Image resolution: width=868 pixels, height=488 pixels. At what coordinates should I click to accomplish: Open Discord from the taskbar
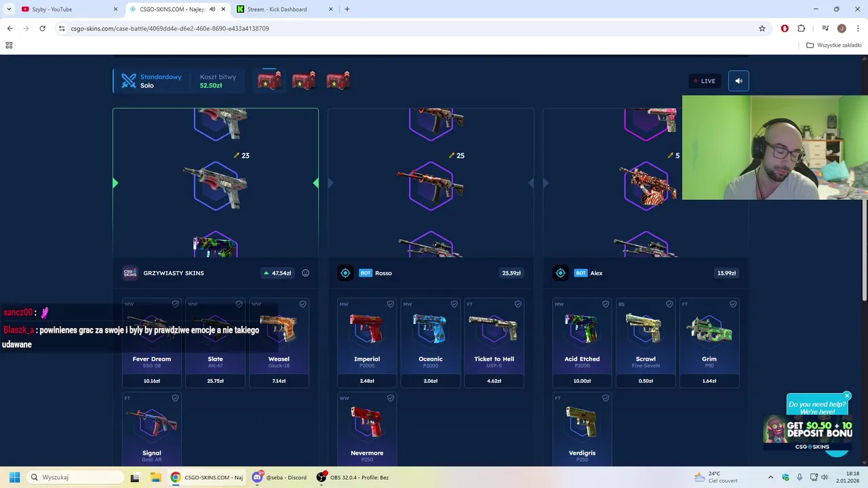click(x=279, y=477)
